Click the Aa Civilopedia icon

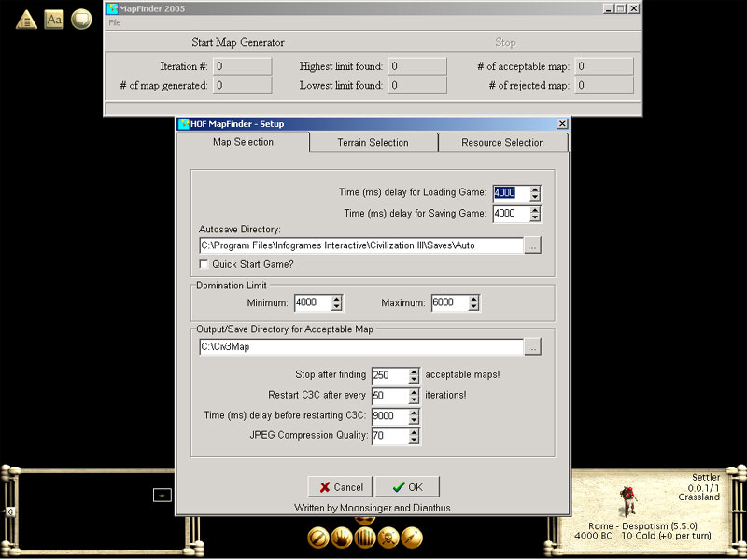54,20
